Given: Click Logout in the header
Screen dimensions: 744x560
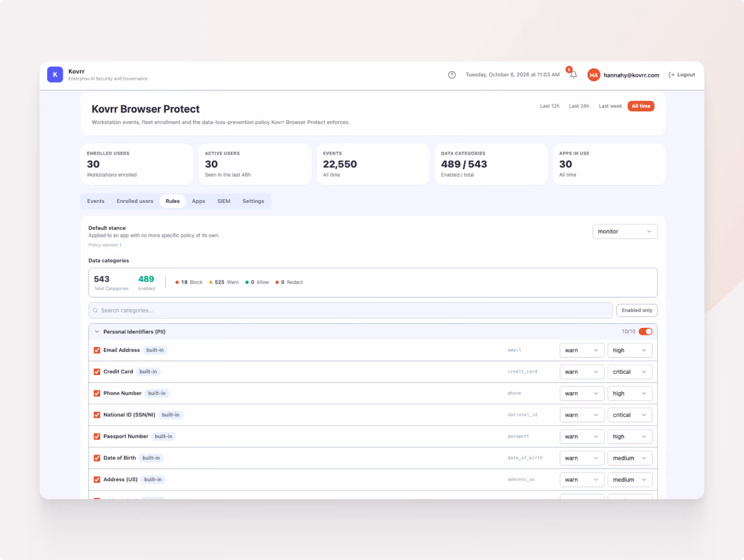Looking at the screenshot, I should (682, 75).
